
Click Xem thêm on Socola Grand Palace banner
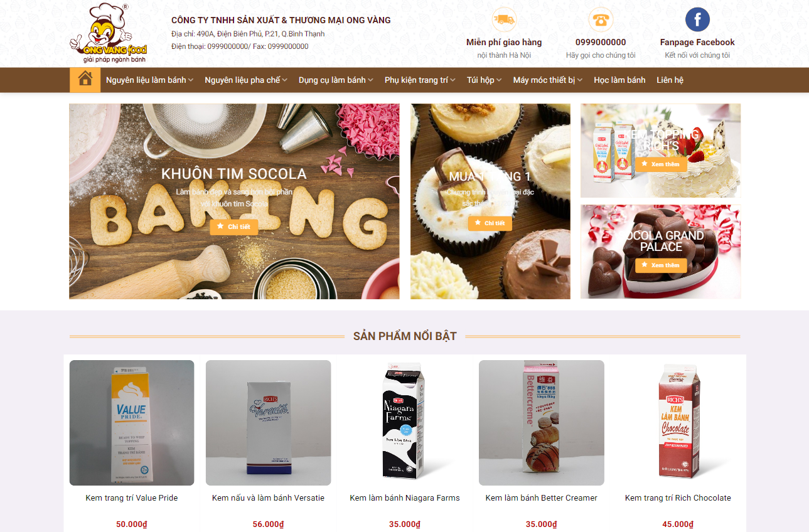pyautogui.click(x=661, y=265)
